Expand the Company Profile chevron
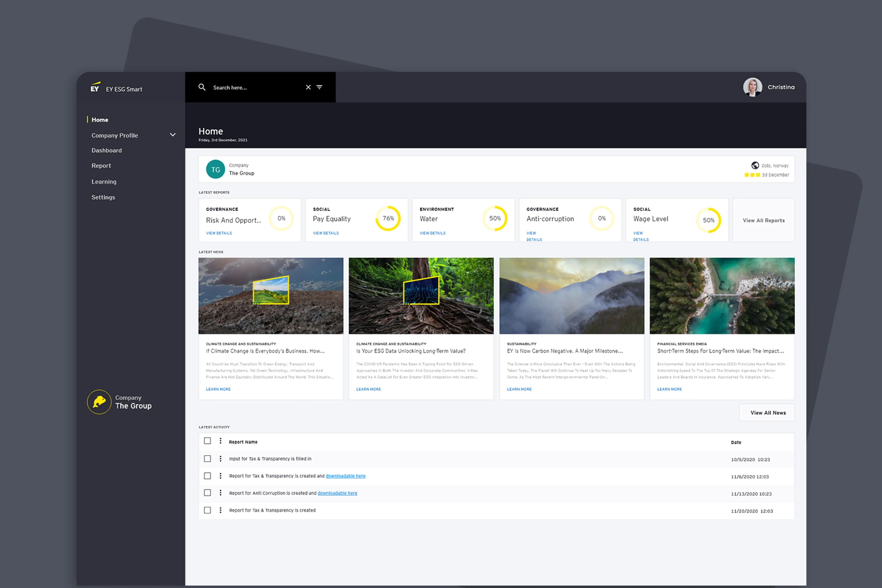Image resolution: width=882 pixels, height=588 pixels. click(x=173, y=135)
